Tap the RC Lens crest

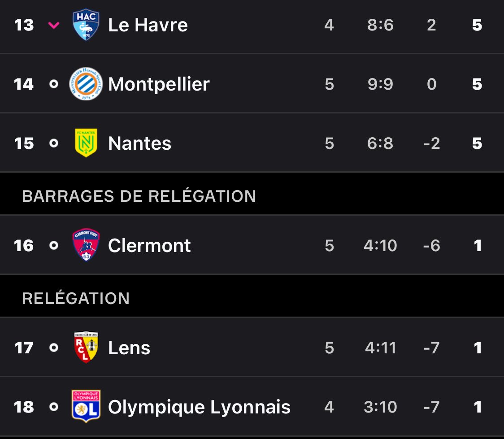(86, 348)
